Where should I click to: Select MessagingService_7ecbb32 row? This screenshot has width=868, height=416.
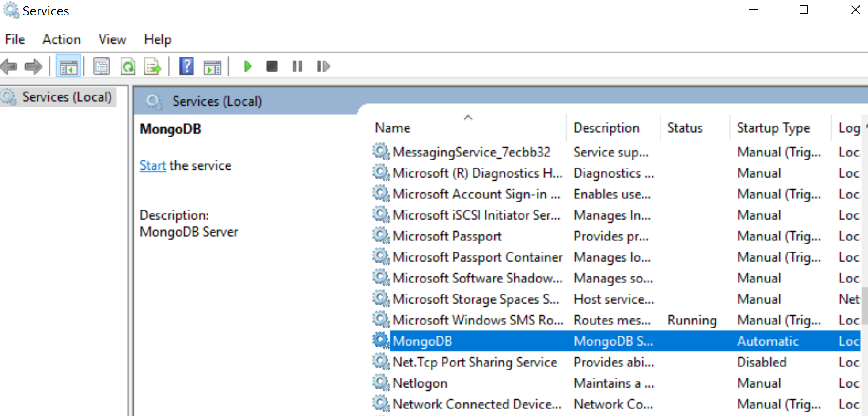[616, 152]
